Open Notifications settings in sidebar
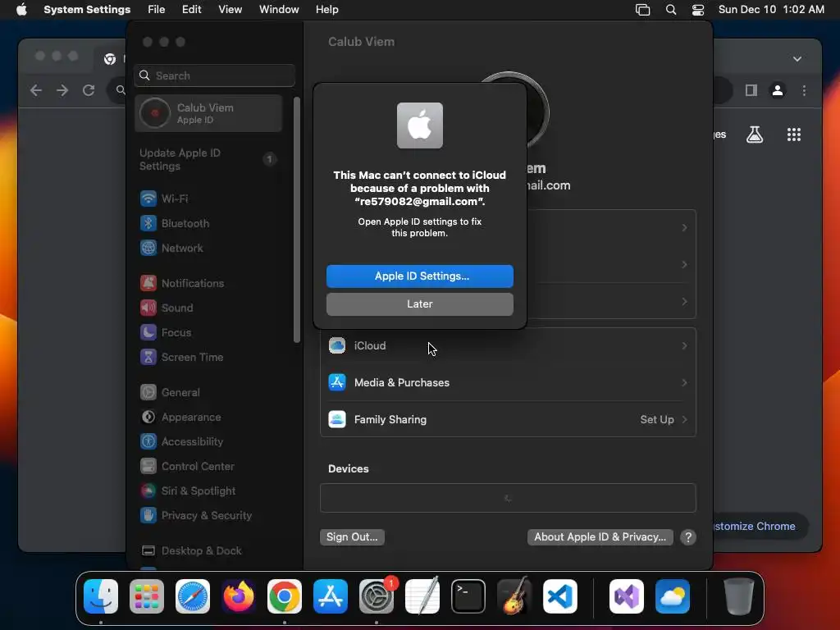The height and width of the screenshot is (630, 840). click(x=208, y=283)
